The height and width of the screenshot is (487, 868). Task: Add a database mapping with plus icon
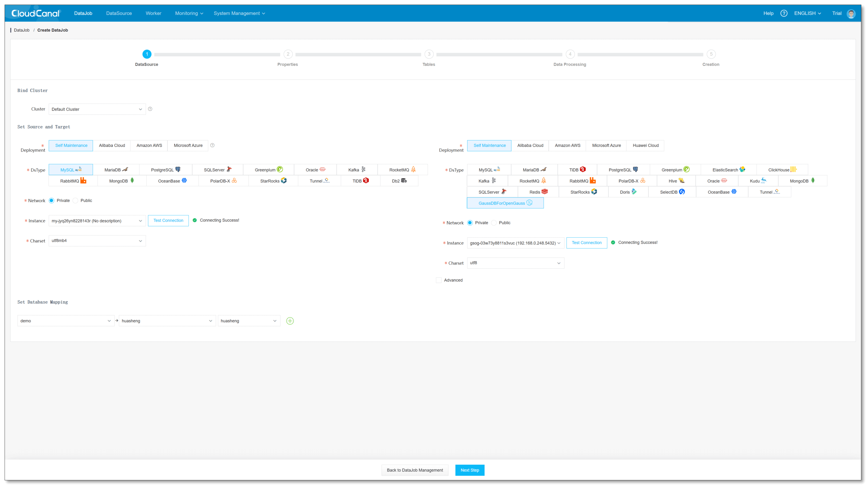coord(290,321)
